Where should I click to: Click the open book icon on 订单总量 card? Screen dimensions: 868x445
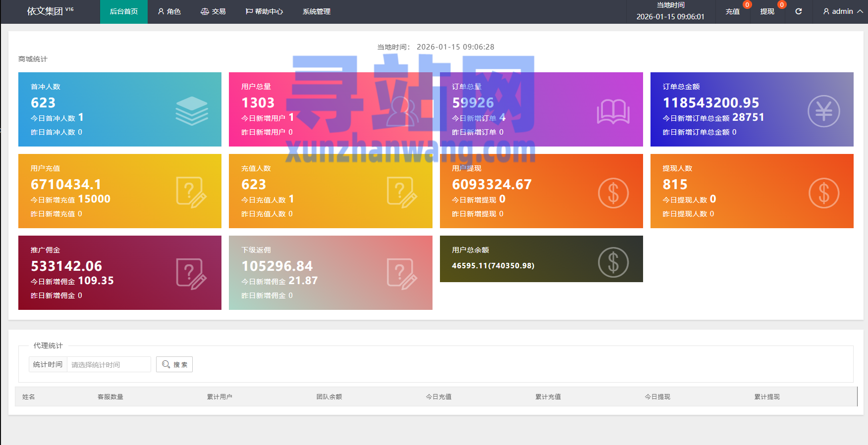click(x=613, y=111)
